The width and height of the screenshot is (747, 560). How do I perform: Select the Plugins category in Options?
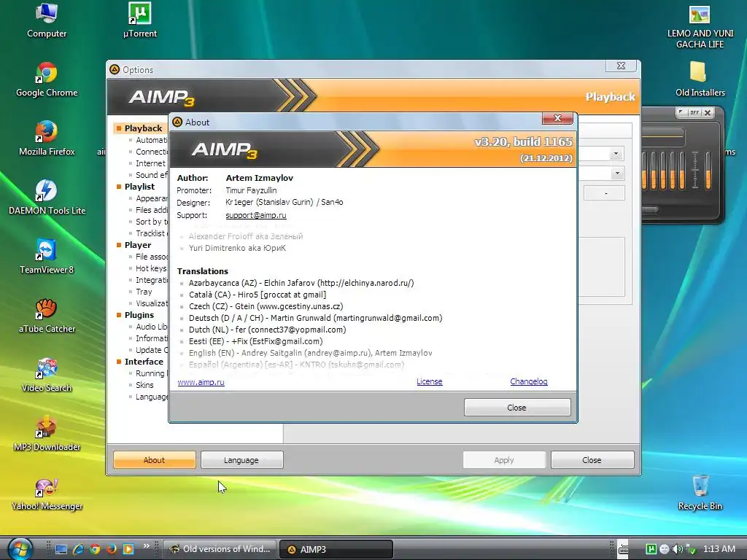point(139,315)
